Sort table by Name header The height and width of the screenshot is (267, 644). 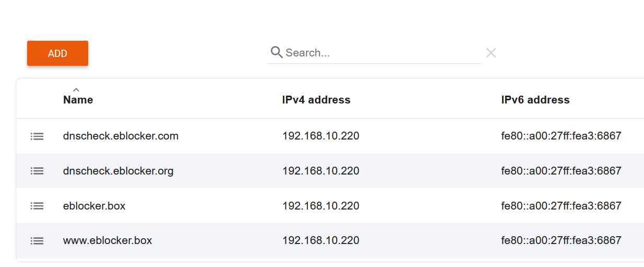coord(78,100)
